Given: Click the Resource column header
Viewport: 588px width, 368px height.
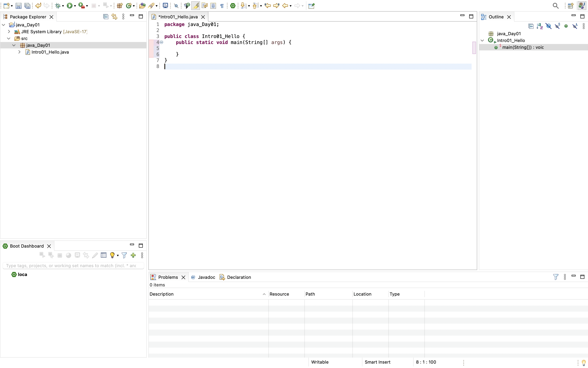Looking at the screenshot, I should click(286, 294).
